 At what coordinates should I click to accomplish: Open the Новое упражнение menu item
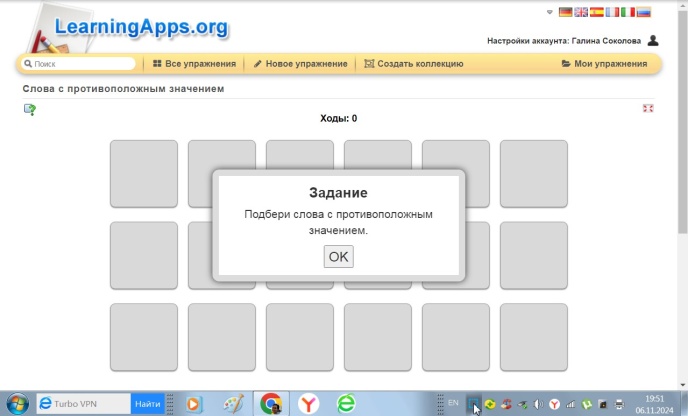click(x=300, y=64)
